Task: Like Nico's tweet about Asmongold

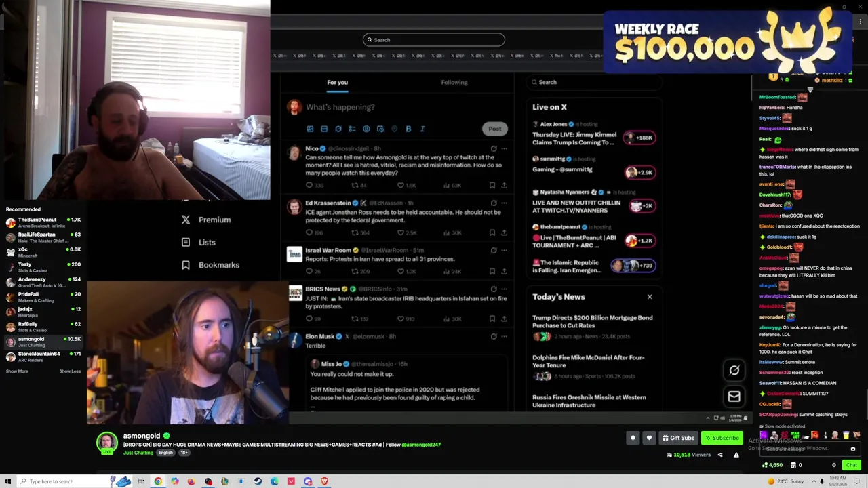Action: tap(401, 185)
